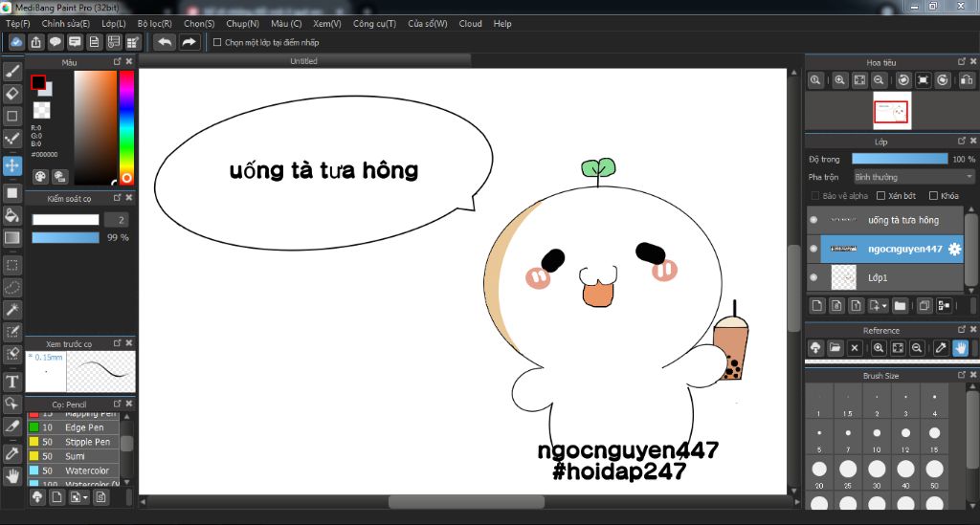This screenshot has width=980, height=525.
Task: Select the transparent color swatch
Action: (x=42, y=111)
